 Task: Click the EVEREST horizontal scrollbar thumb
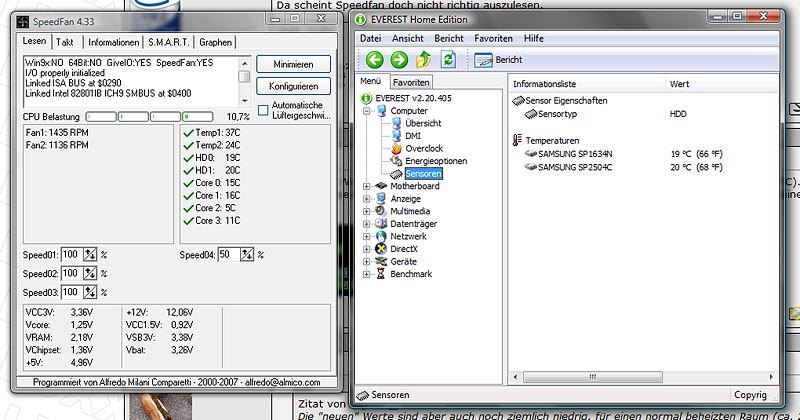(x=592, y=377)
